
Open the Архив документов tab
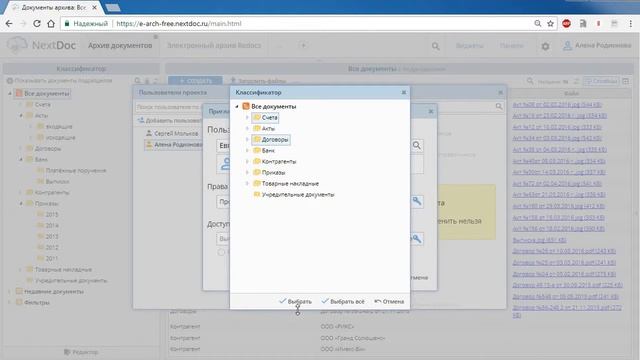[120, 45]
